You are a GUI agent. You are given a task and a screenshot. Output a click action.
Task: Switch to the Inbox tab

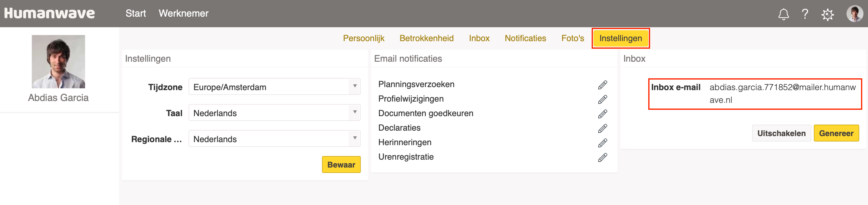pos(479,38)
